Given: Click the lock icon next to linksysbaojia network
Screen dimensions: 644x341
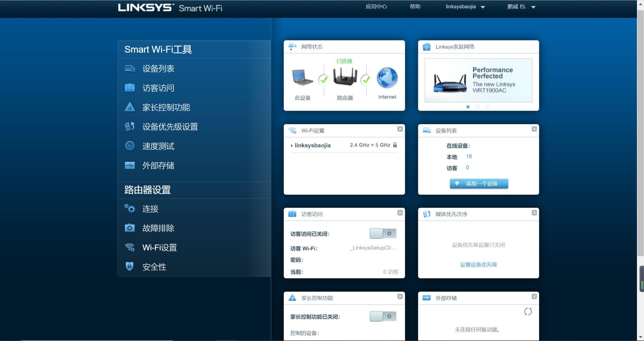Looking at the screenshot, I should coord(395,145).
